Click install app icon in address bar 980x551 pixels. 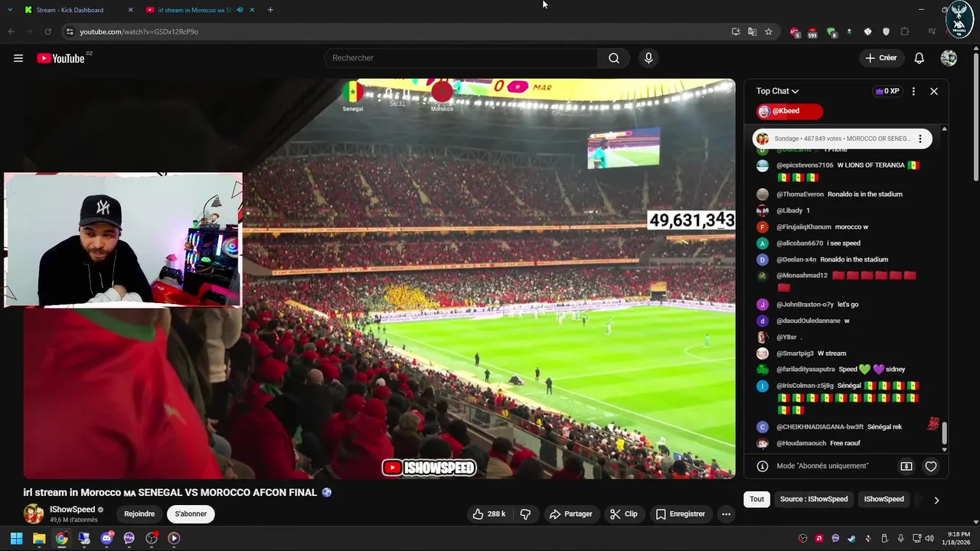pyautogui.click(x=736, y=31)
